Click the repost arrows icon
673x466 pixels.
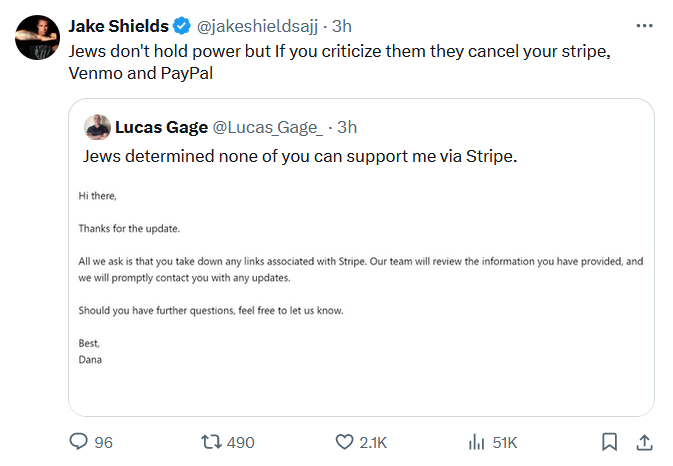212,442
